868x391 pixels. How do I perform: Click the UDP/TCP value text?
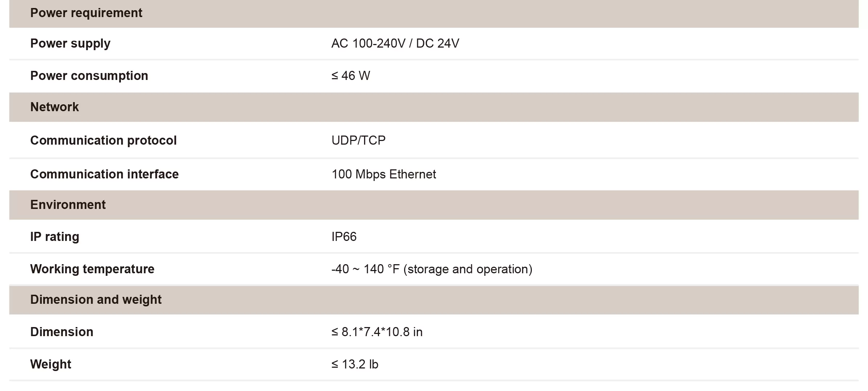(x=358, y=140)
